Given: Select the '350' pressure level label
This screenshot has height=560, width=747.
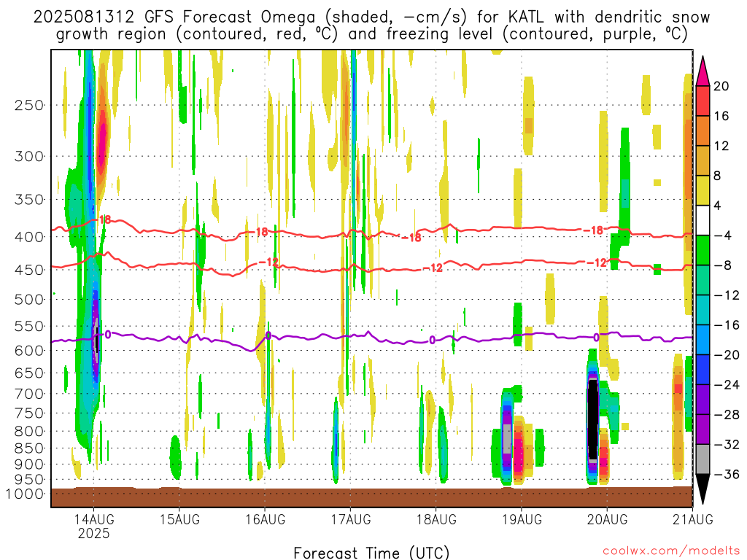Looking at the screenshot, I should (29, 200).
